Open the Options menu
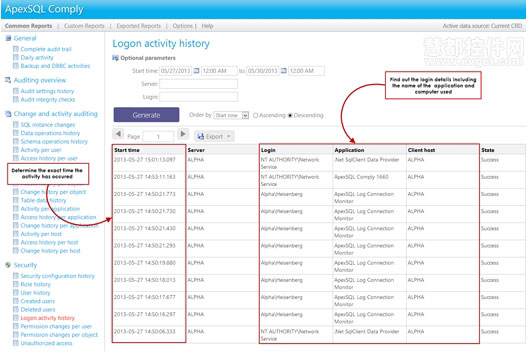 183,26
